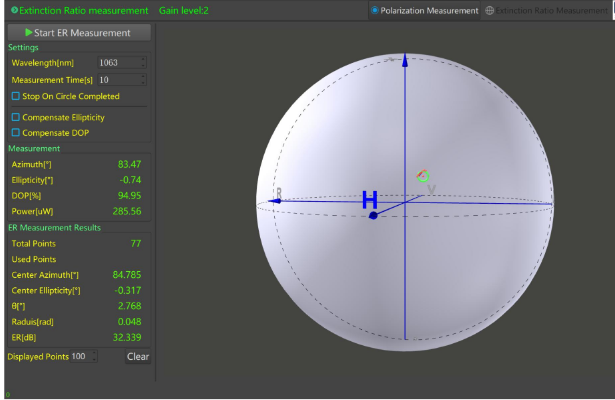Click the top arrowhead of the vertical axis
The image size is (615, 400).
[404, 58]
